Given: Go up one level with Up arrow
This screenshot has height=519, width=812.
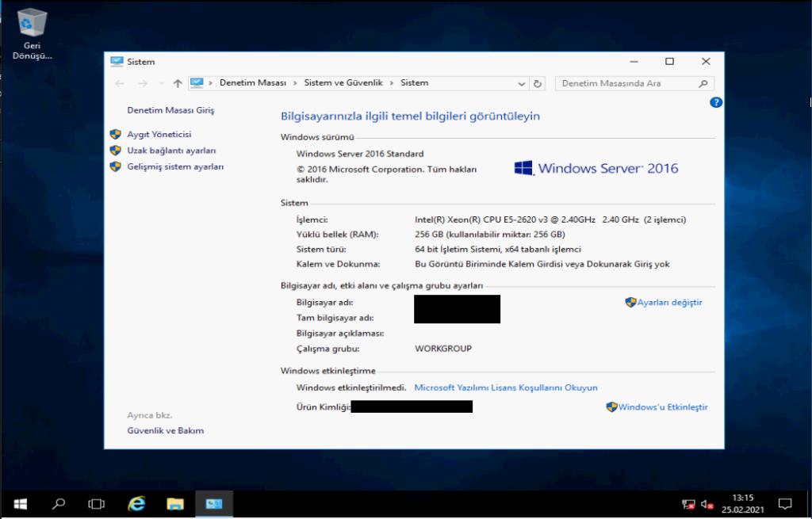Looking at the screenshot, I should pos(178,83).
